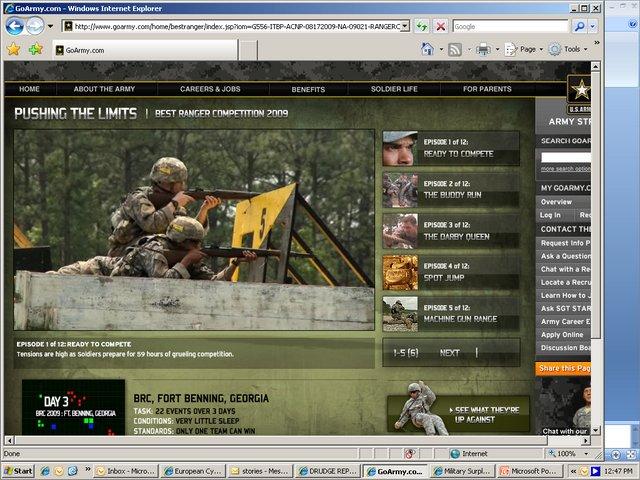This screenshot has height=480, width=640.
Task: Click the Windows Start button
Action: (18, 471)
